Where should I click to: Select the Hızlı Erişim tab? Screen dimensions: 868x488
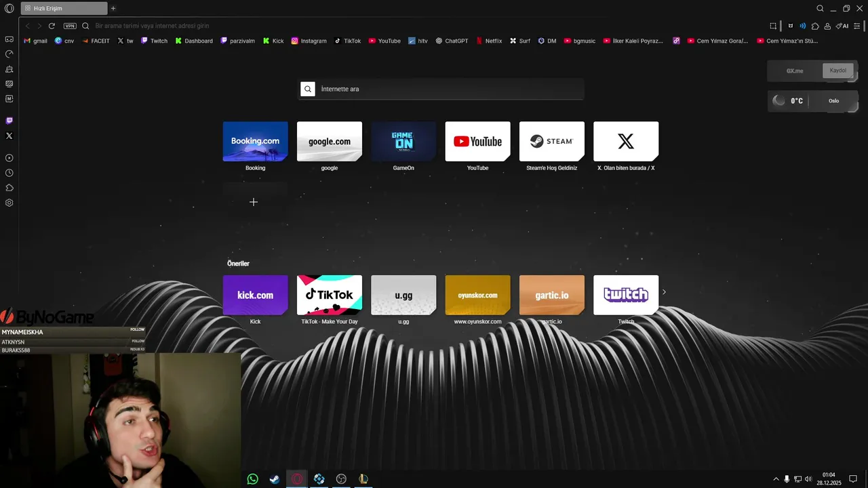(64, 8)
